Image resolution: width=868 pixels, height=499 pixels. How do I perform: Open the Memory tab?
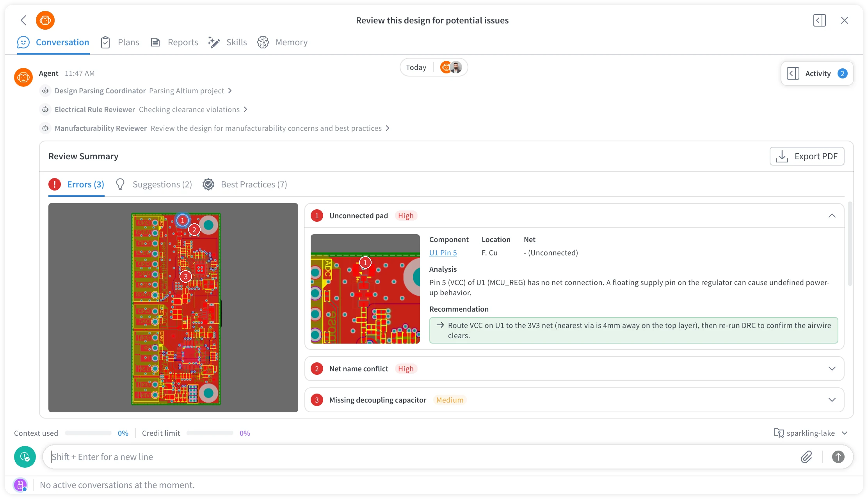point(283,42)
